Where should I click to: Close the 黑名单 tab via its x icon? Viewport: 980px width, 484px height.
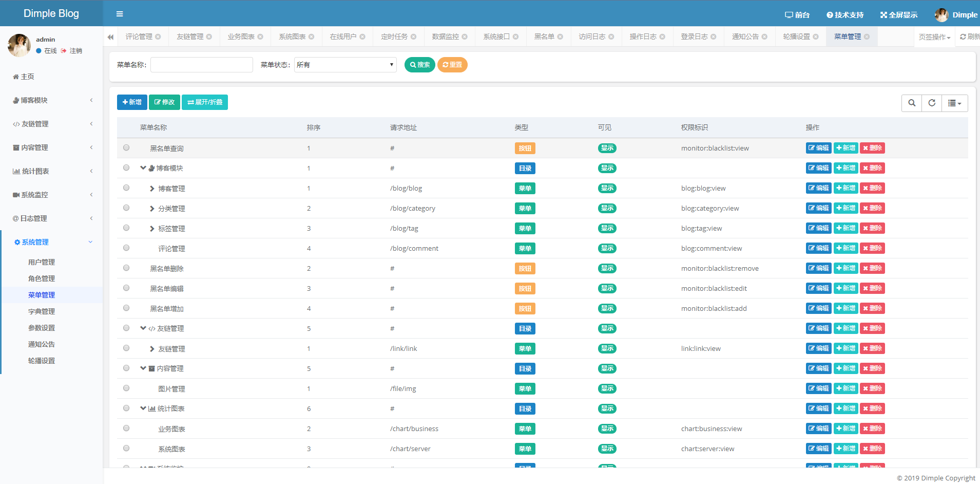[560, 36]
